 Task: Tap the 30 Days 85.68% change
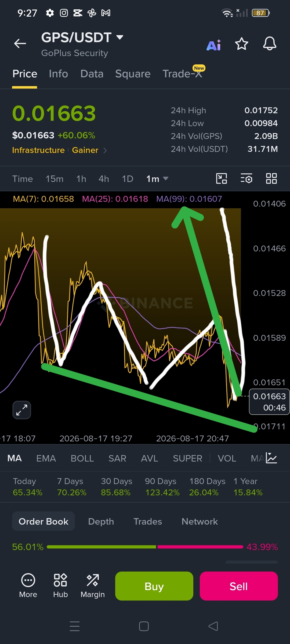(117, 487)
